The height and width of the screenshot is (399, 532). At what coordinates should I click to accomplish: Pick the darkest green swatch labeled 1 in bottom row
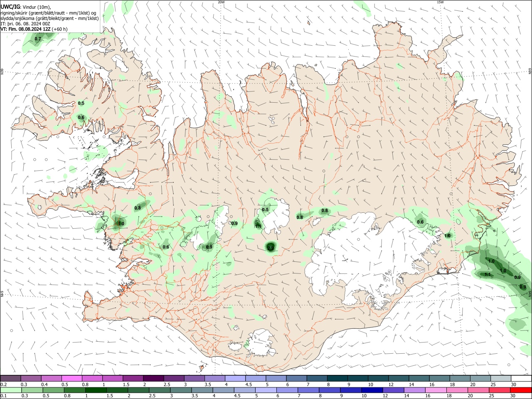[96, 390]
